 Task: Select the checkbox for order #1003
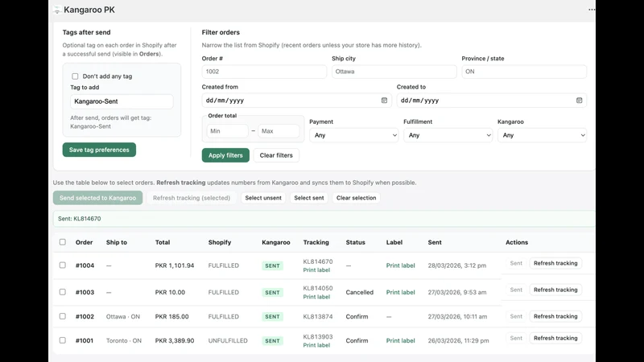pos(63,292)
